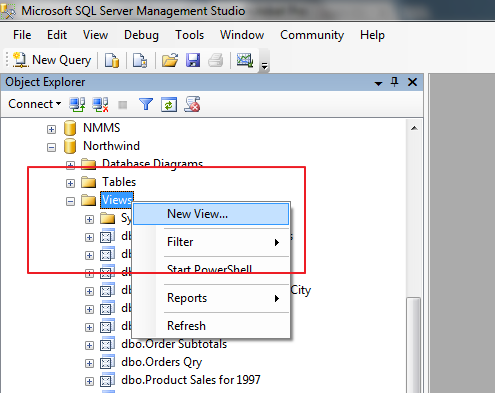Select dbo.Orders Qry view
Screen dimensions: 495x393
coord(162,362)
